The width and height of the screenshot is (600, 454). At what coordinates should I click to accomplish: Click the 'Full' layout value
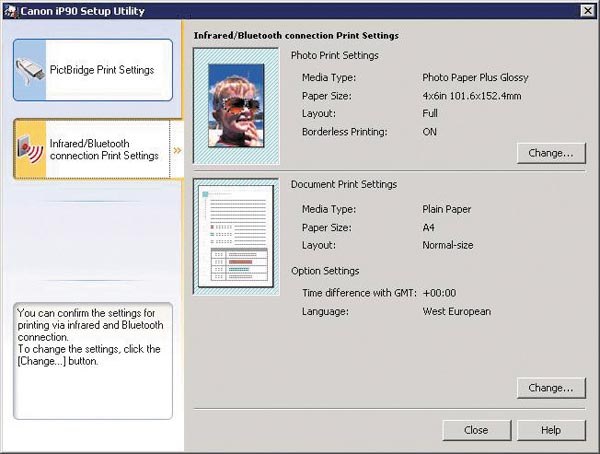tap(430, 113)
